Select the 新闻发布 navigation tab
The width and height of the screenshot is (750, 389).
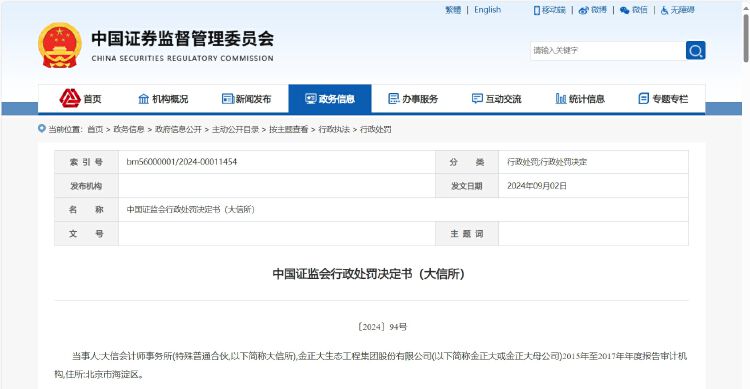click(x=246, y=99)
